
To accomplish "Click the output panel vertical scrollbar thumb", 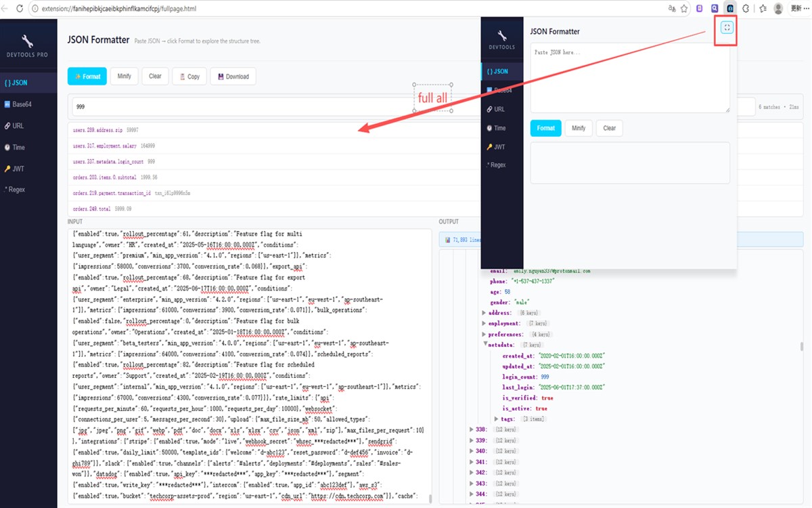I will pyautogui.click(x=801, y=346).
